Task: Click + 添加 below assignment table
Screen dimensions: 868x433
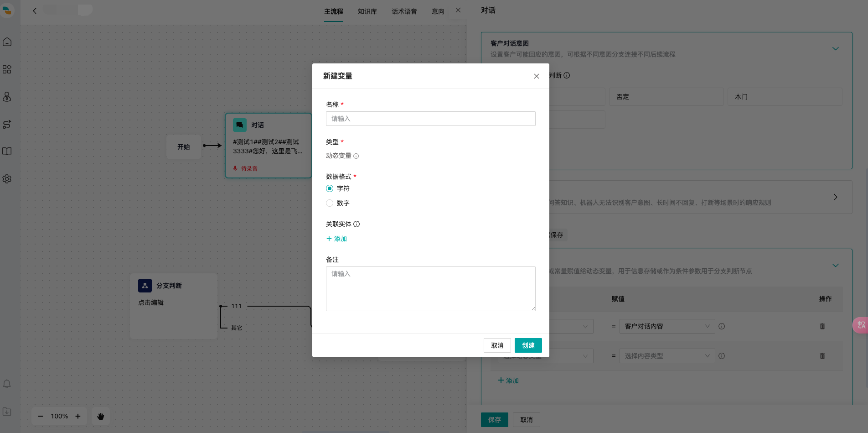Action: pos(508,381)
